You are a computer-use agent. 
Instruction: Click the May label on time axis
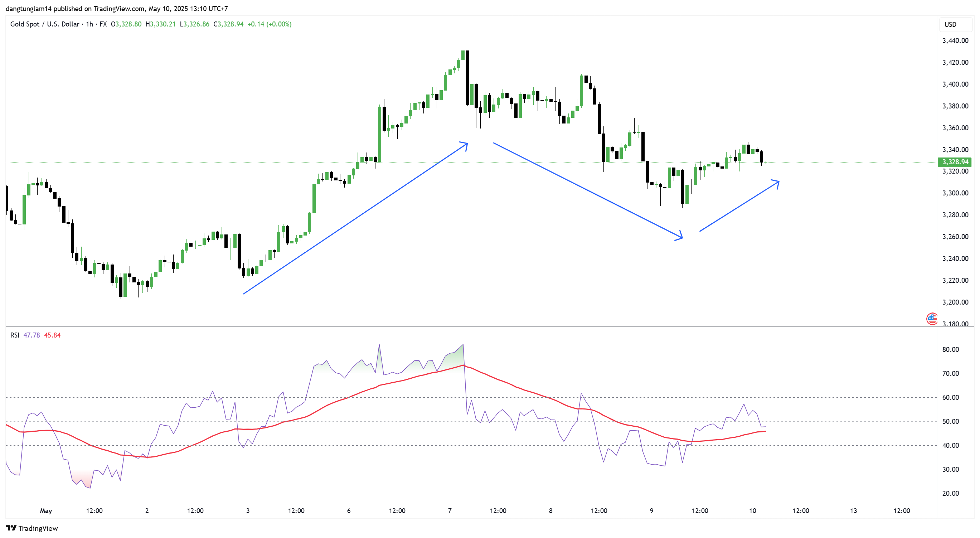[x=46, y=510]
